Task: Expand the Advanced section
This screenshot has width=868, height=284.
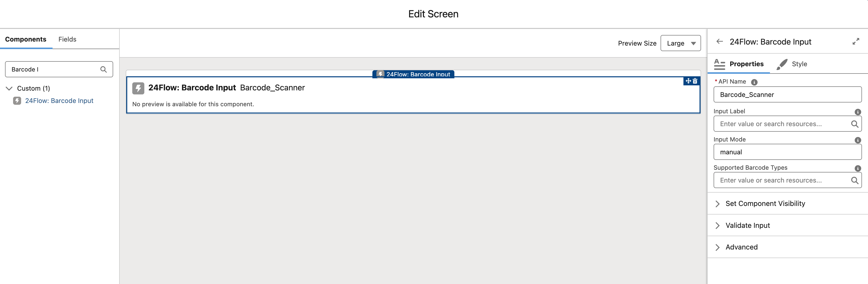Action: 788,247
